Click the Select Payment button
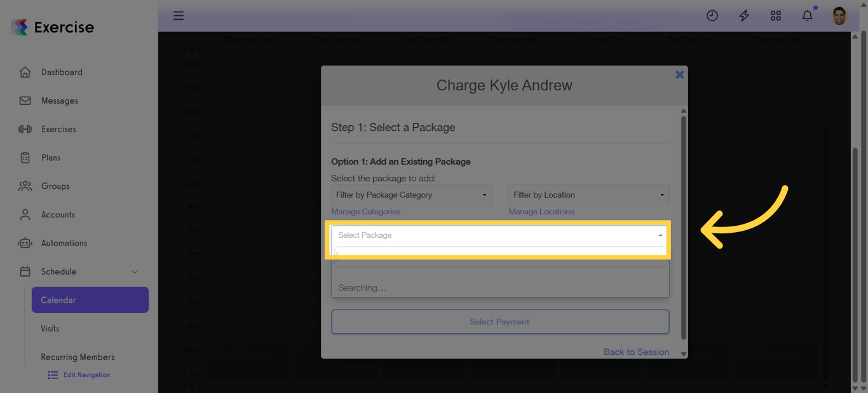 pyautogui.click(x=499, y=322)
